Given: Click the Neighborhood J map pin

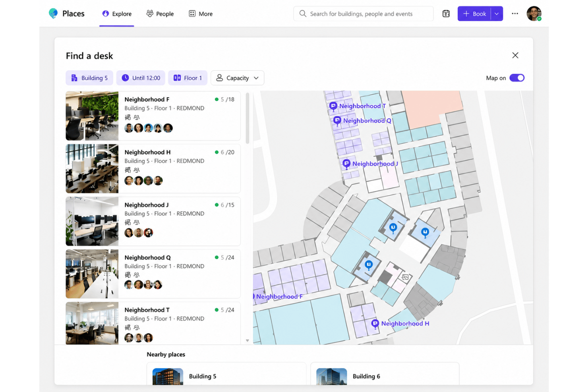Looking at the screenshot, I should 346,164.
